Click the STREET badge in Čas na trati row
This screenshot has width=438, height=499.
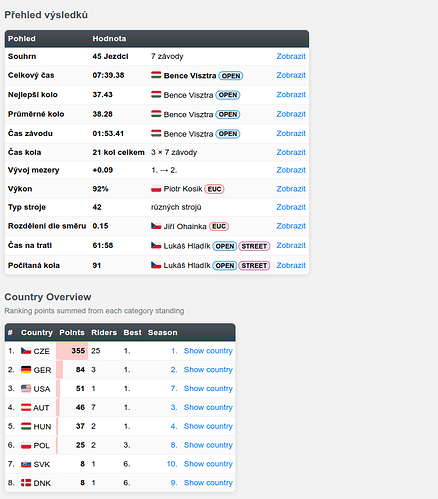coord(254,246)
